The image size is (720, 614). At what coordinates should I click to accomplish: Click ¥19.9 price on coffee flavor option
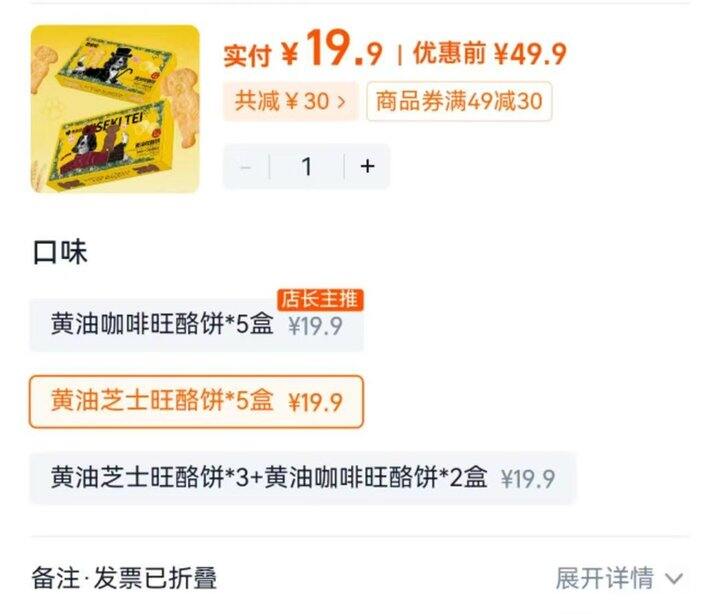tap(315, 326)
